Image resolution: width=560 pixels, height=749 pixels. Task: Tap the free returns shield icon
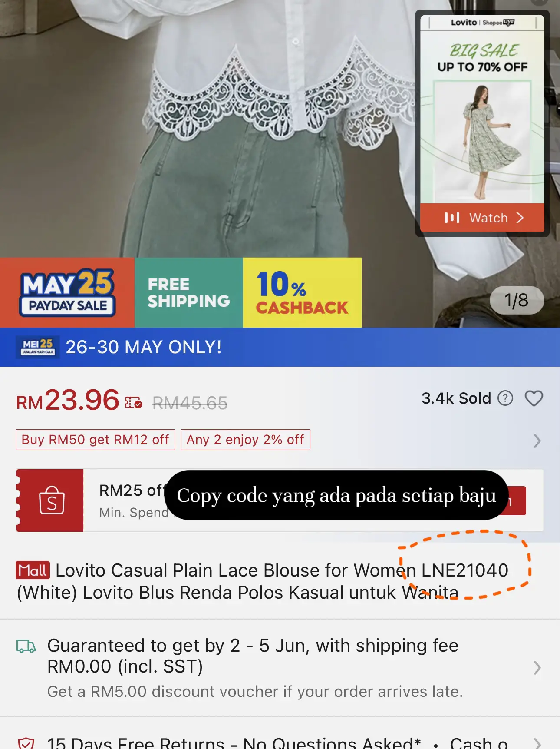26,743
